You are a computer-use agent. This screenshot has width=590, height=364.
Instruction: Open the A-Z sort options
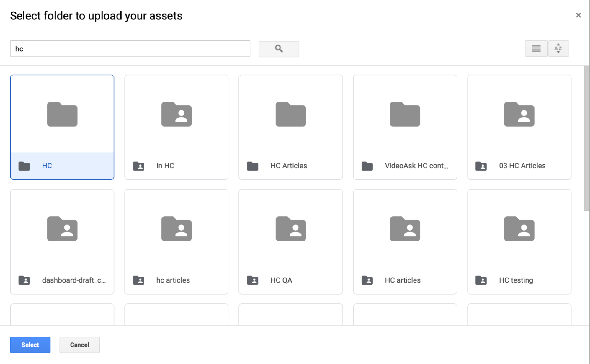pyautogui.click(x=558, y=49)
